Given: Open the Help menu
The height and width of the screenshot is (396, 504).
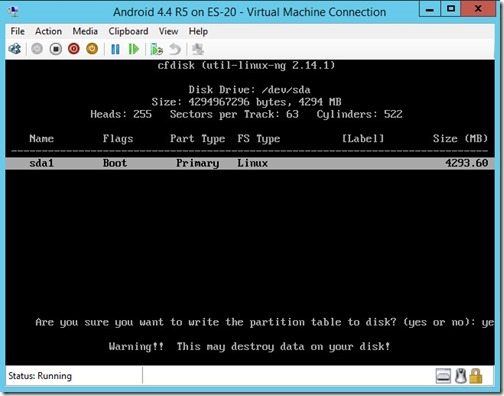Looking at the screenshot, I should point(198,31).
